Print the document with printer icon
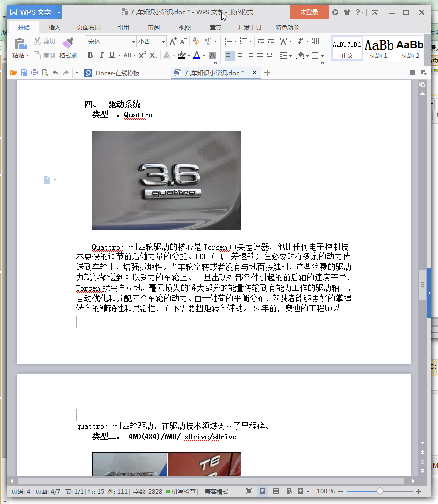 (x=34, y=73)
